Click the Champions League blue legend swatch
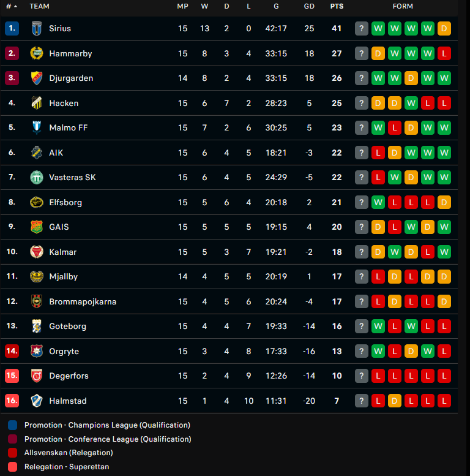The image size is (470, 476). [12, 425]
